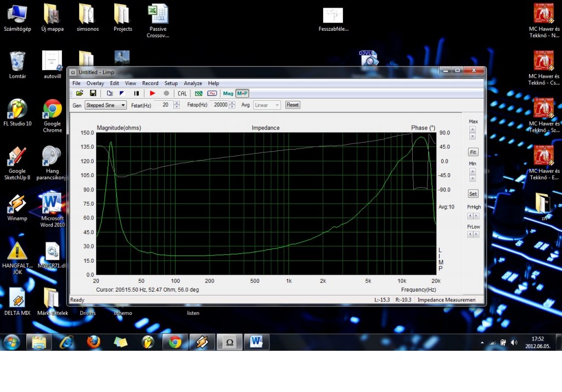Decrease Fstop frequency with down arrow
The height and width of the screenshot is (392, 562).
232,107
